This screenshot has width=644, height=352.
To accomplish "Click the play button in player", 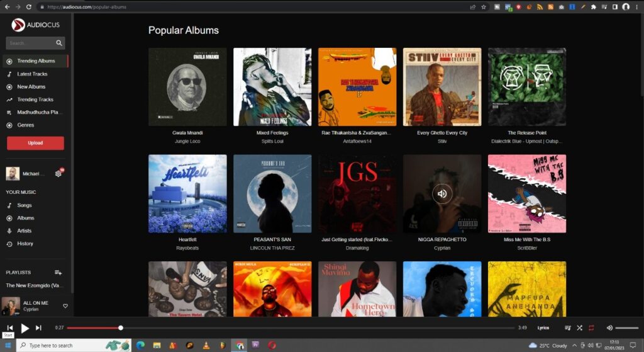I will point(25,328).
